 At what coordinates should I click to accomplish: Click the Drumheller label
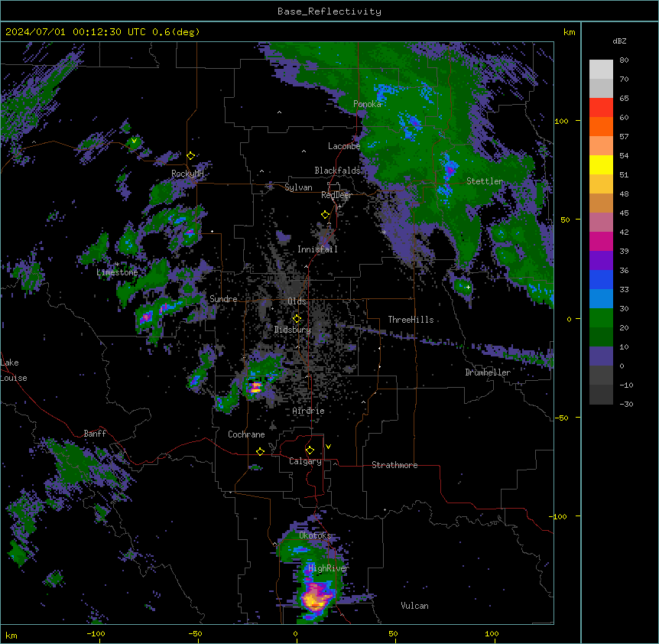coord(488,372)
